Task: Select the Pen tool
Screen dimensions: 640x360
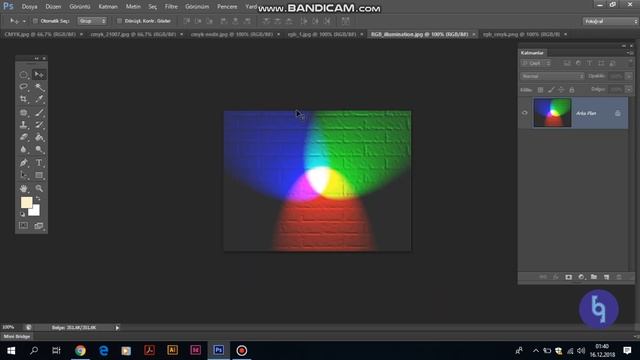Action: pos(24,163)
